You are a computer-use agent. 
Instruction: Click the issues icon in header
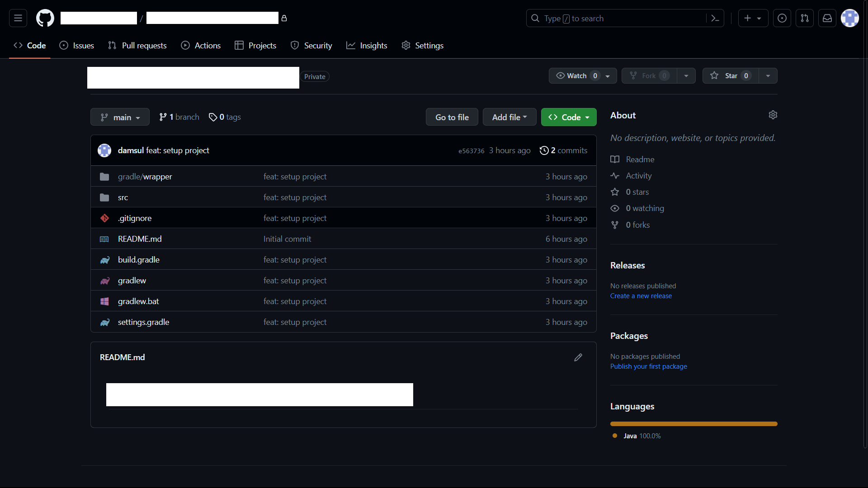pyautogui.click(x=782, y=18)
